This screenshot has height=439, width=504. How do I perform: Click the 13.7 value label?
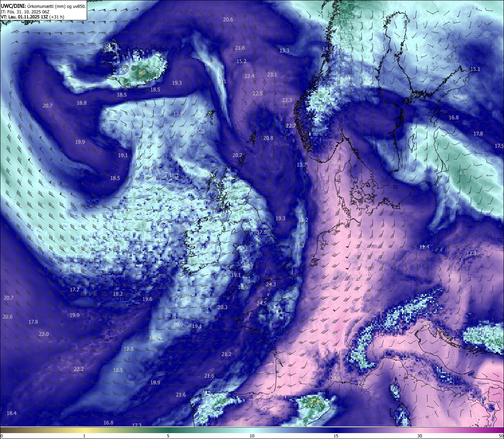tap(302, 165)
